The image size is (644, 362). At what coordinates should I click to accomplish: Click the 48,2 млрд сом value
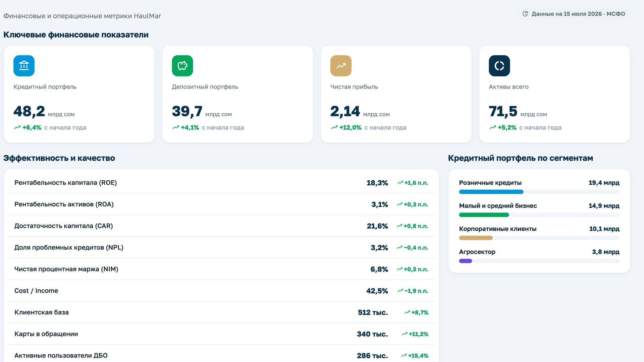[44, 112]
